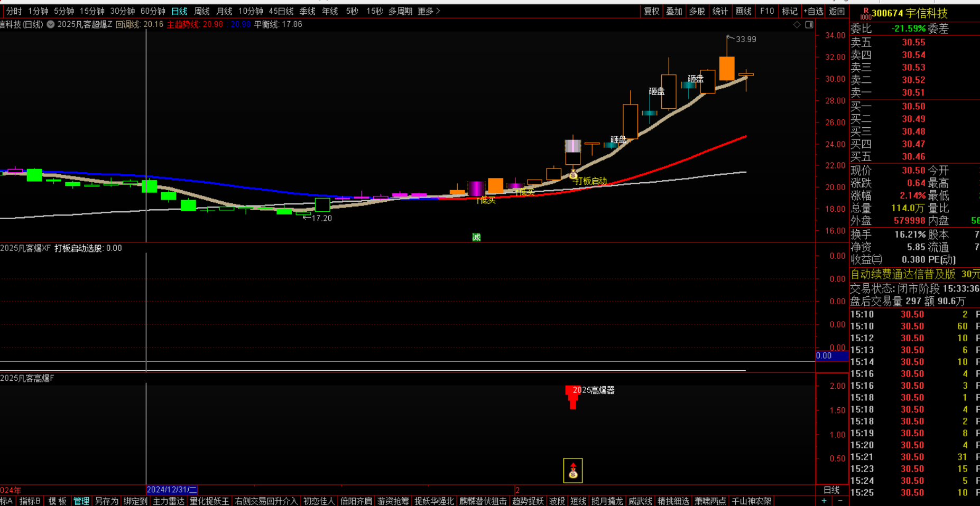Click the 绑定到 bind tab
980x506 pixels.
(x=135, y=501)
